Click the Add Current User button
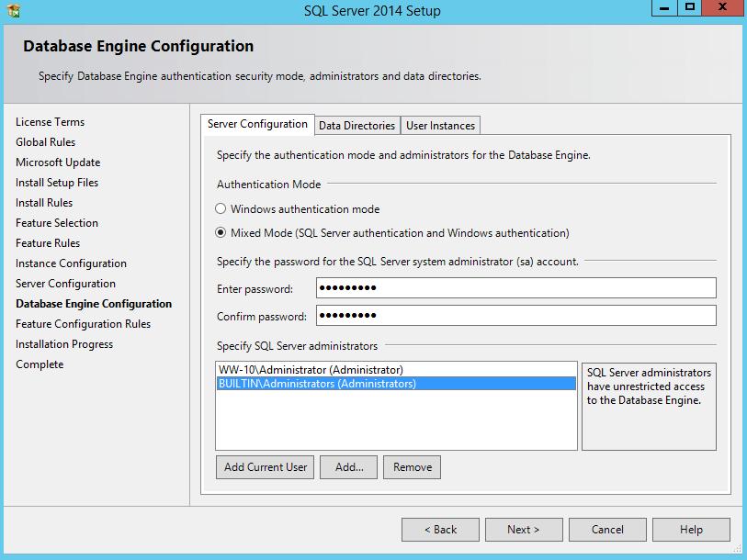The height and width of the screenshot is (560, 747). [x=266, y=467]
